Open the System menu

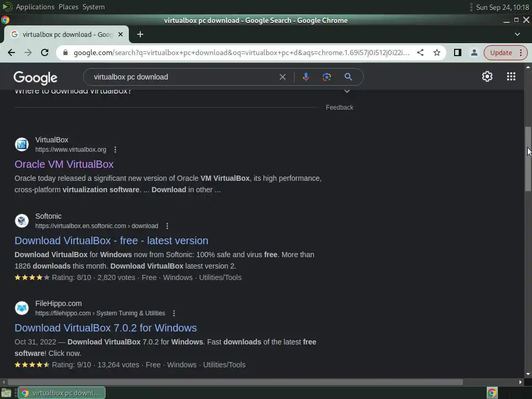click(x=94, y=7)
